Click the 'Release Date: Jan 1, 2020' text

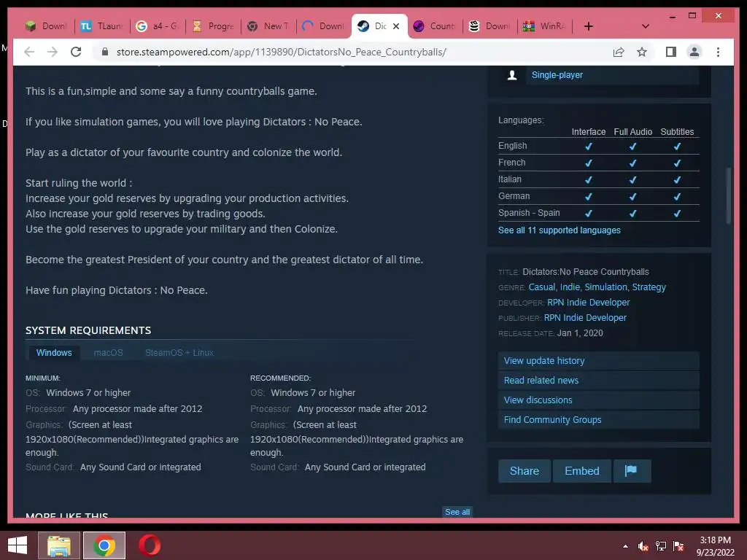click(x=550, y=332)
